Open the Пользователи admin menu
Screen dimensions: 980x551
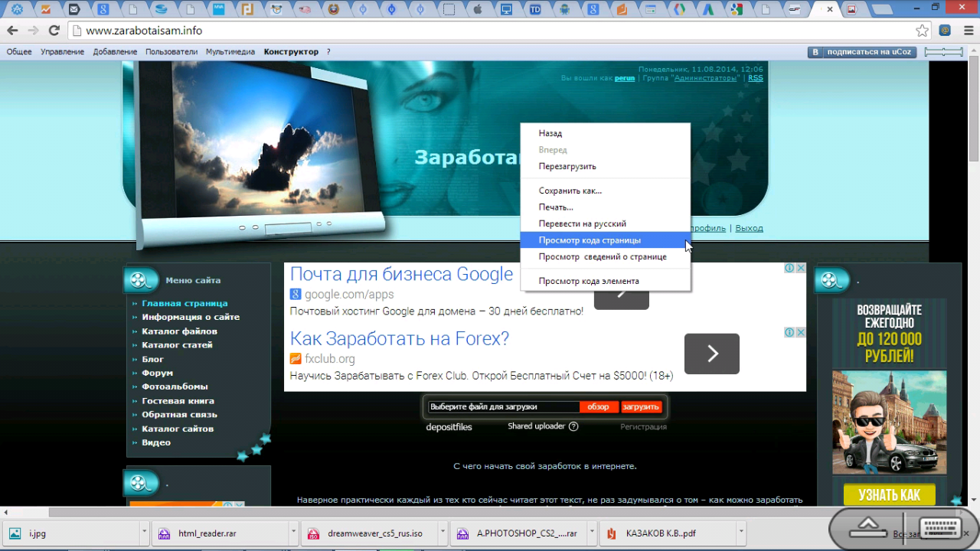coord(171,52)
